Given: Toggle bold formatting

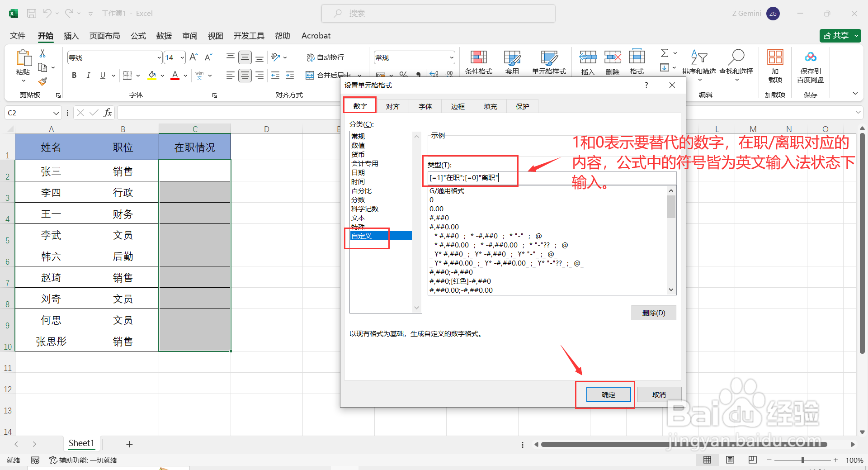Looking at the screenshot, I should tap(74, 75).
